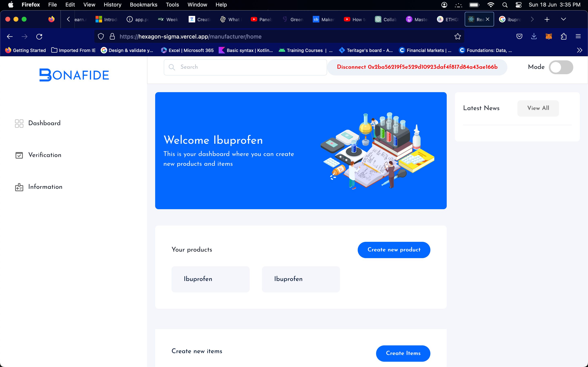This screenshot has height=367, width=588.
Task: Toggle the Mode switch on dashboard
Action: [560, 67]
